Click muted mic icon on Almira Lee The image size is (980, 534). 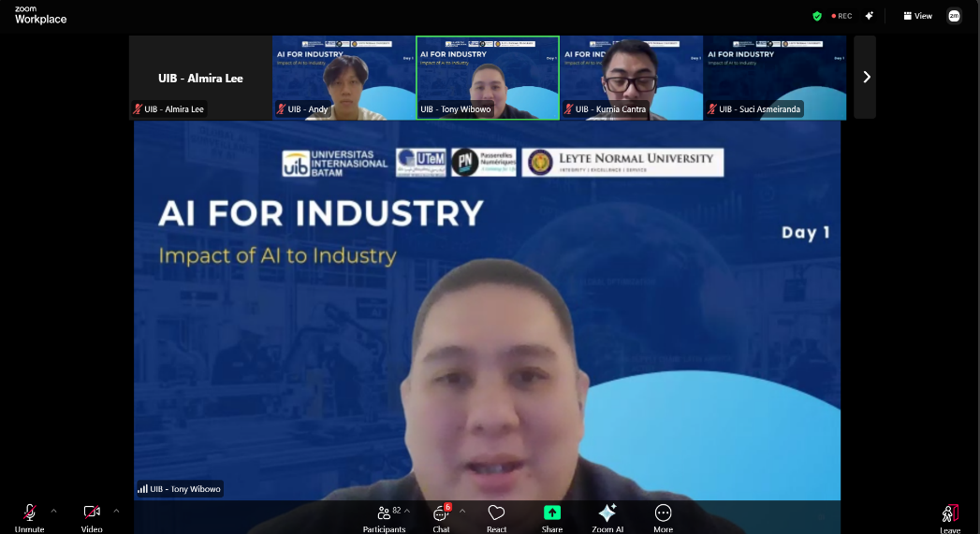pyautogui.click(x=138, y=109)
